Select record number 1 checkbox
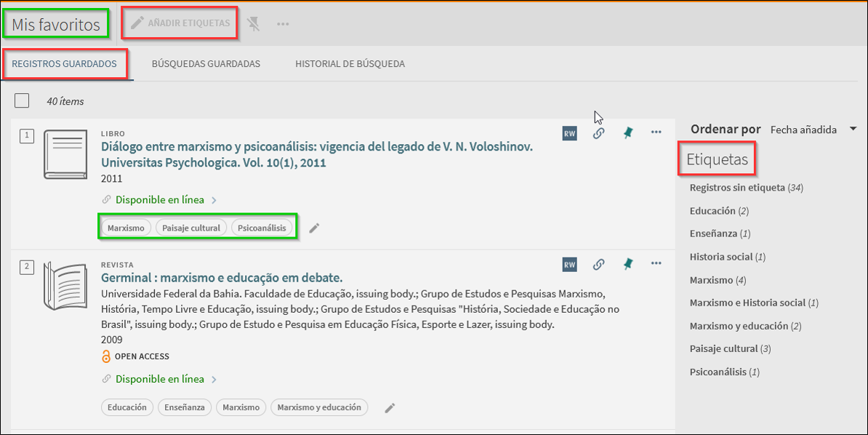Viewport: 868px width, 435px height. [x=26, y=135]
